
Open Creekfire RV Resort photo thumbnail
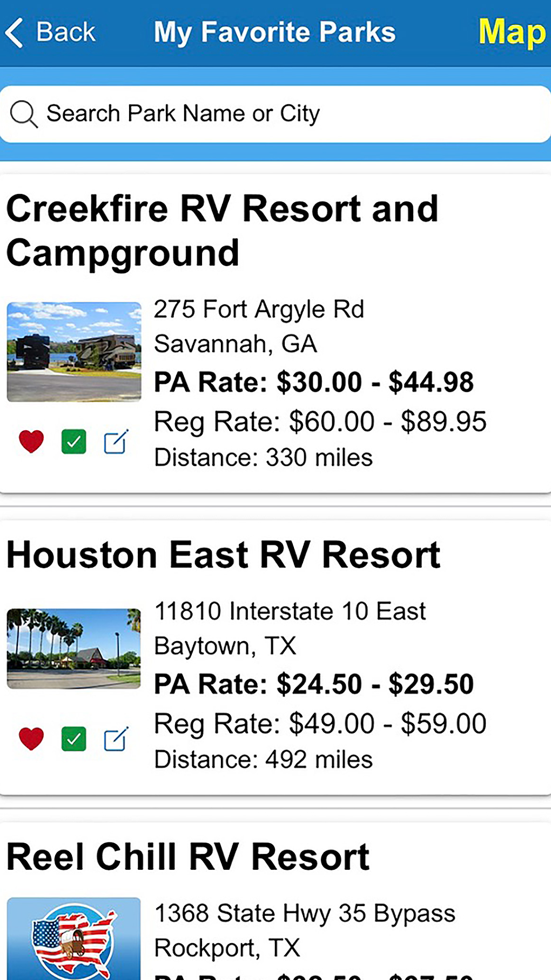pyautogui.click(x=74, y=351)
